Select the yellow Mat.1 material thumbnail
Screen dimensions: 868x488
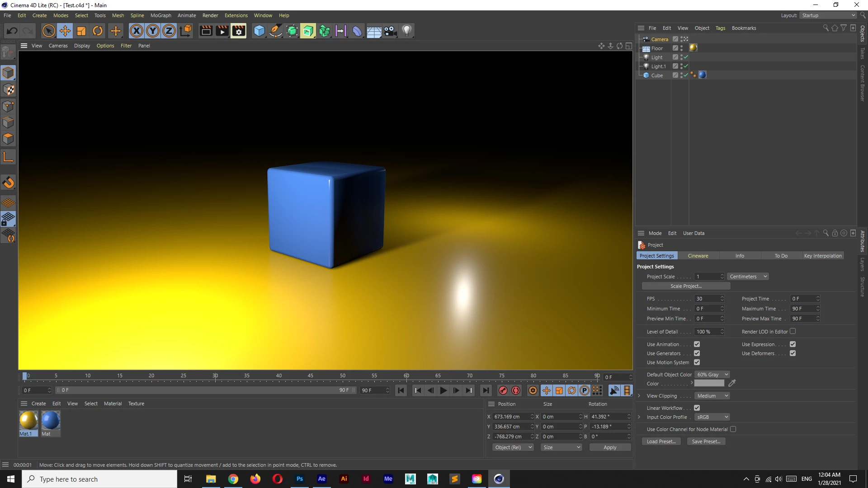click(x=28, y=421)
